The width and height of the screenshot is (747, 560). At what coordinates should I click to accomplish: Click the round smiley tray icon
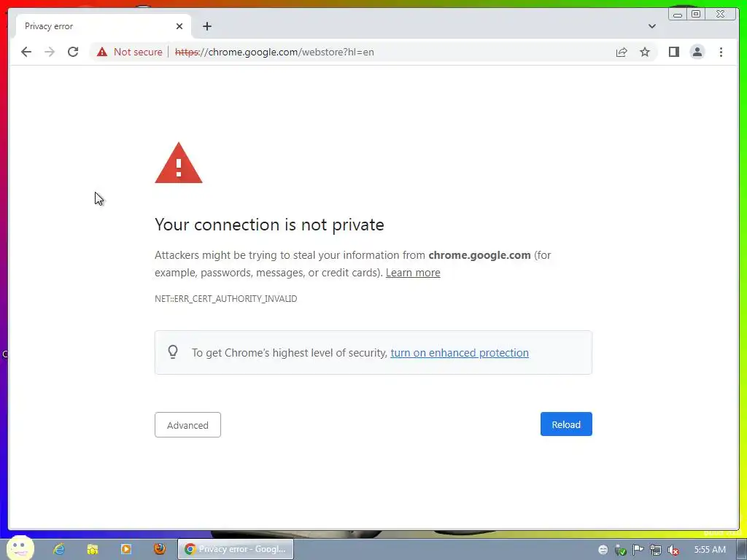(x=603, y=550)
